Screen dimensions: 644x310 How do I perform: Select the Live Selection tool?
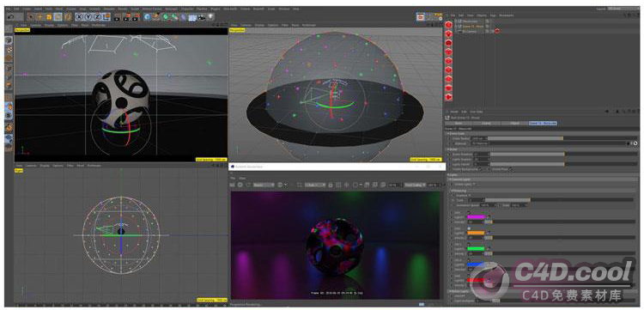point(30,17)
